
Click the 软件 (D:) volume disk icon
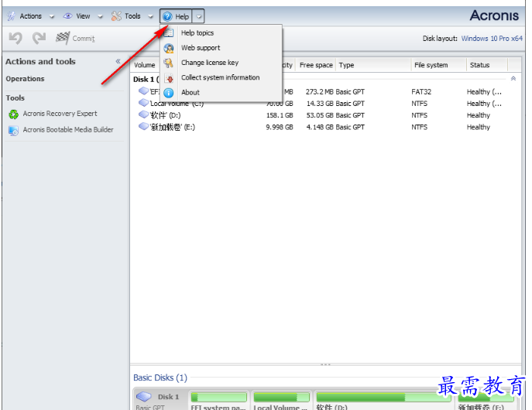[x=143, y=114]
